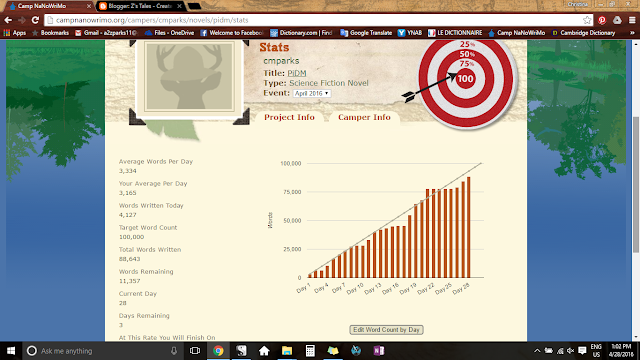
Task: Open the Bookmarks folder in bookmarks bar
Action: tap(51, 33)
